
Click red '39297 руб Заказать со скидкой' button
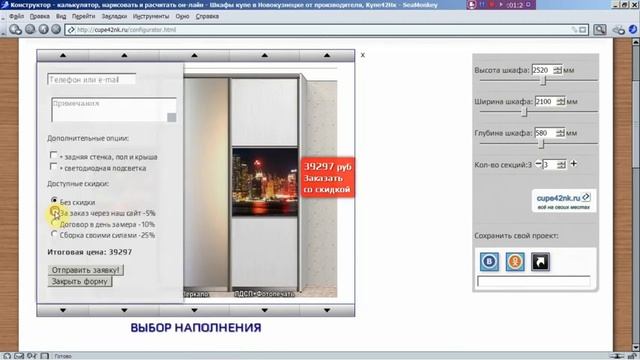coord(327,178)
